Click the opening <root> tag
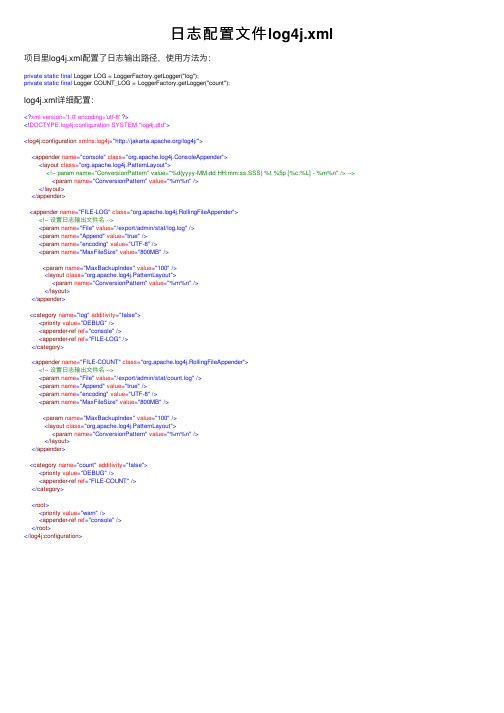Image resolution: width=504 pixels, height=713 pixels. pyautogui.click(x=40, y=505)
